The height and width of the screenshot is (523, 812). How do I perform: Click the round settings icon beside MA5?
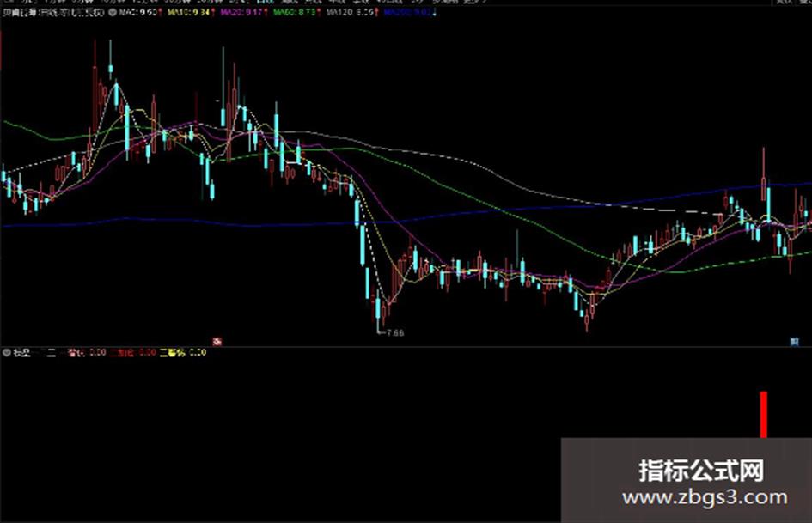[x=113, y=12]
